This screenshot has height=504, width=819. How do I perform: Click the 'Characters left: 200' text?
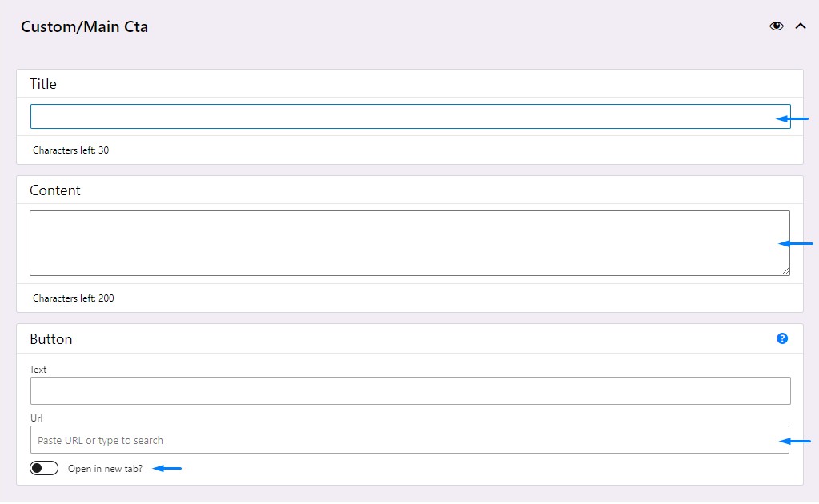(x=74, y=298)
